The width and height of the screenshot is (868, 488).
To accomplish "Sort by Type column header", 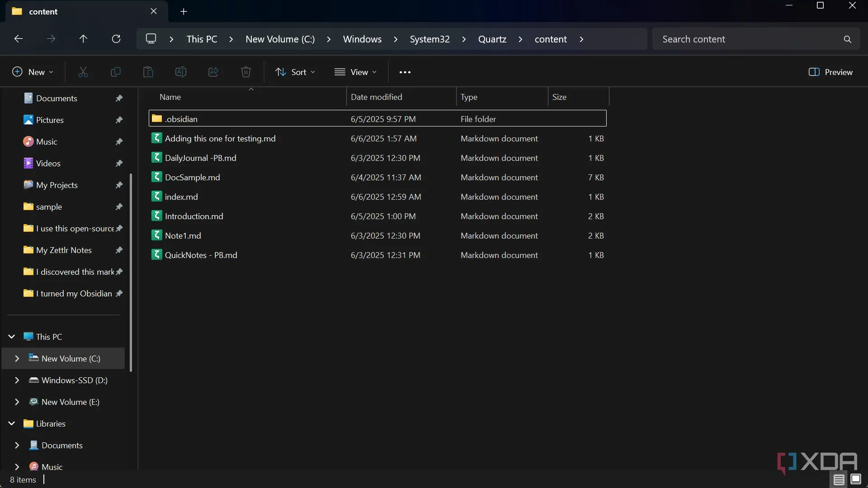I will 502,97.
